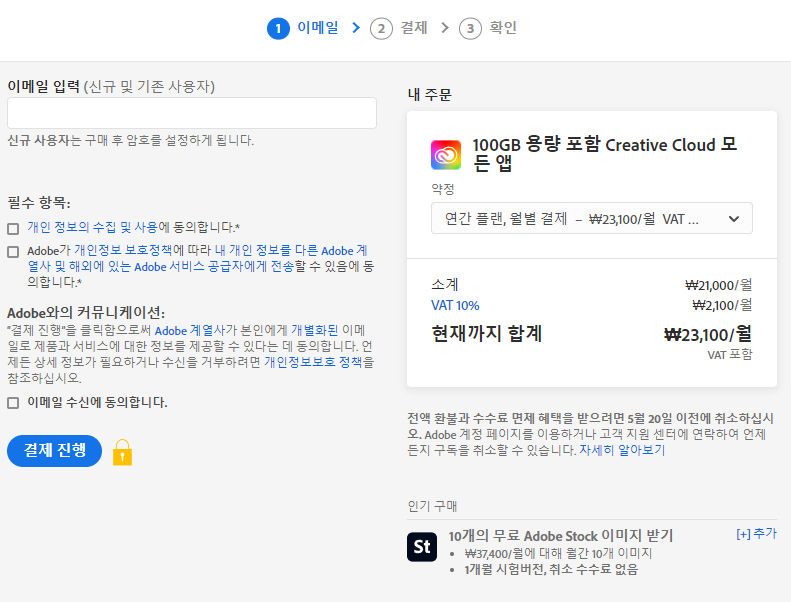Click the 소계 ₩21,000/월 amount
Screen dimensions: 791x602
tap(718, 285)
